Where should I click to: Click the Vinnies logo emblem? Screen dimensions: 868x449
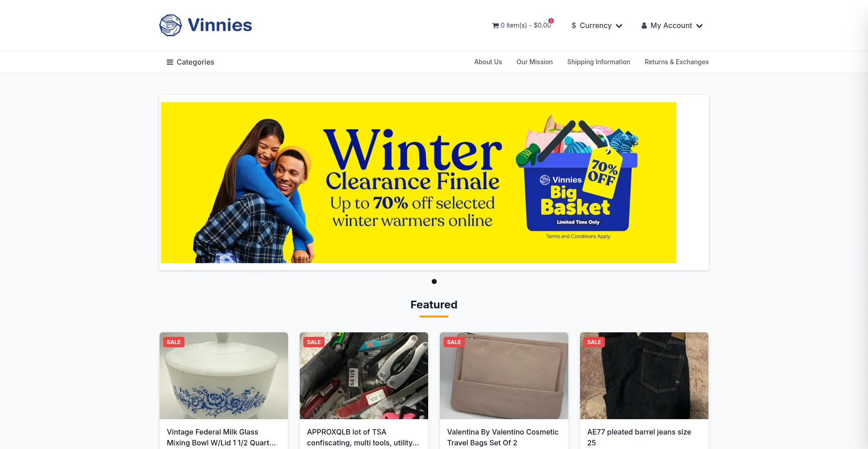pos(170,25)
